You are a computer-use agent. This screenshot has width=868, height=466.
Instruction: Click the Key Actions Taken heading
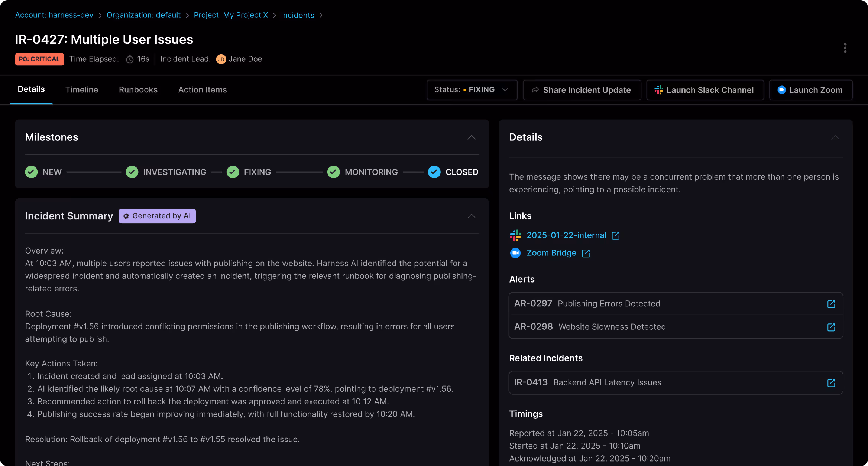61,364
